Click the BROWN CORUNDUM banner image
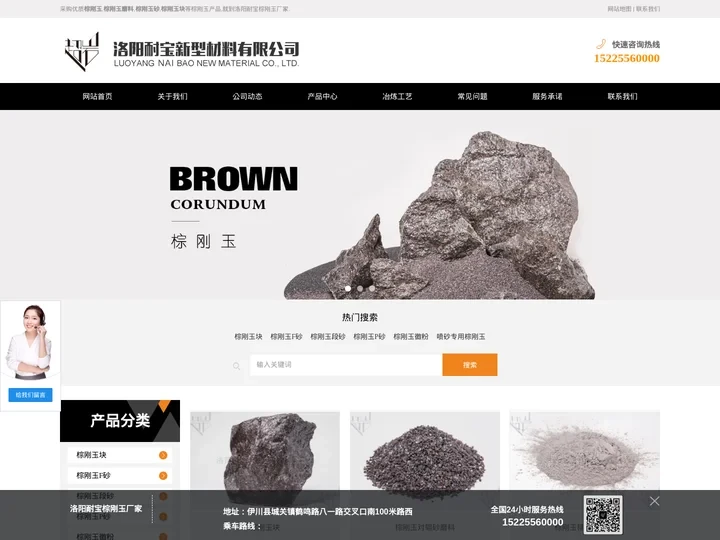Viewport: 720px width, 540px height. (x=360, y=205)
